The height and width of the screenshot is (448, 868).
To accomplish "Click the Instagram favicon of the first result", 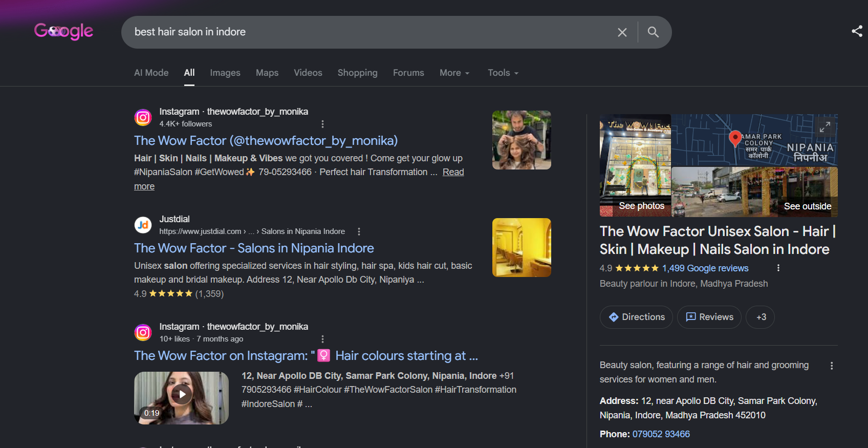I will [143, 118].
